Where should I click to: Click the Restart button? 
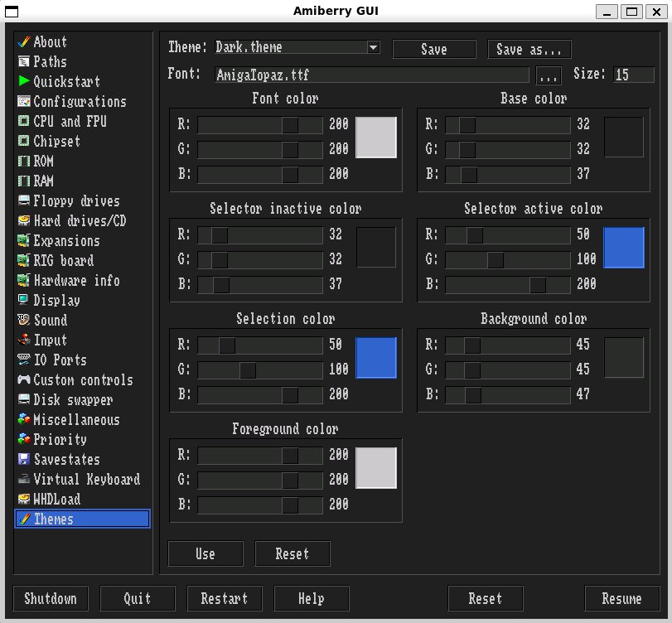(225, 598)
